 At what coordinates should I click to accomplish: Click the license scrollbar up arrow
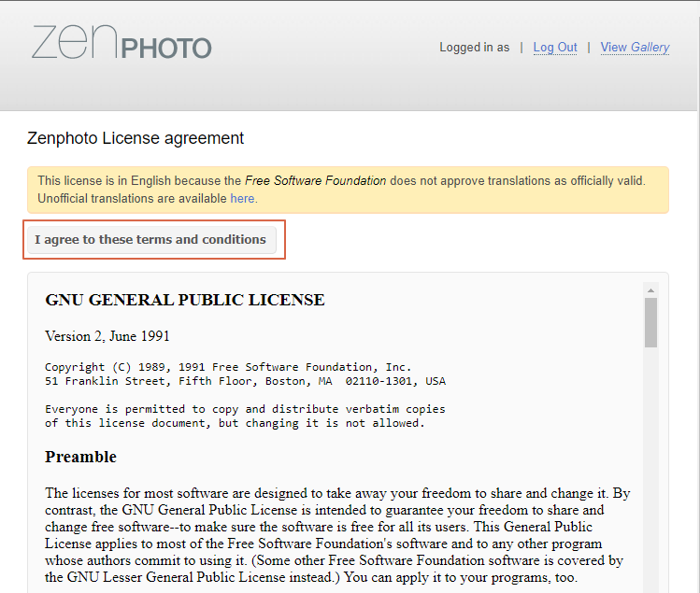(650, 290)
